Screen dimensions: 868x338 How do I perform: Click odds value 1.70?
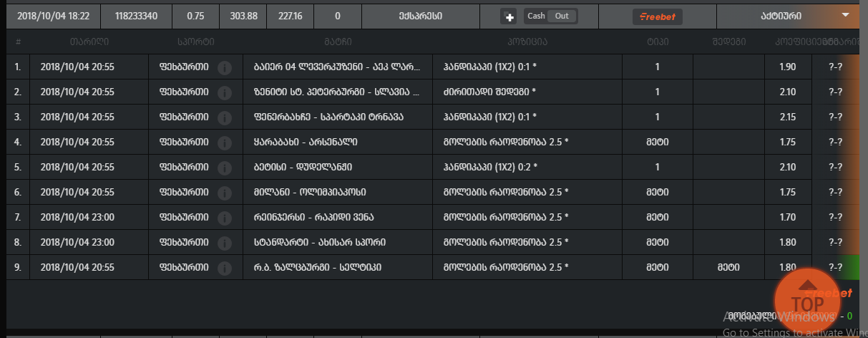pos(787,216)
